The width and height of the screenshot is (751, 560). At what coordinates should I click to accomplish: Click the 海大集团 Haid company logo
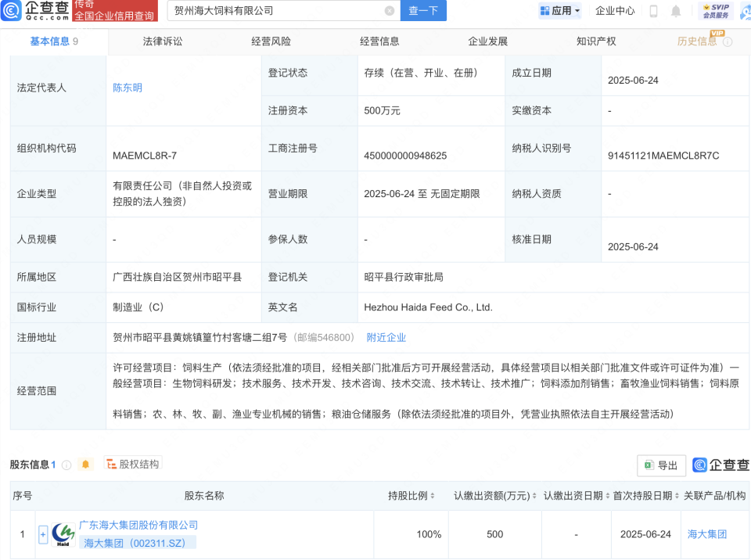[x=63, y=534]
